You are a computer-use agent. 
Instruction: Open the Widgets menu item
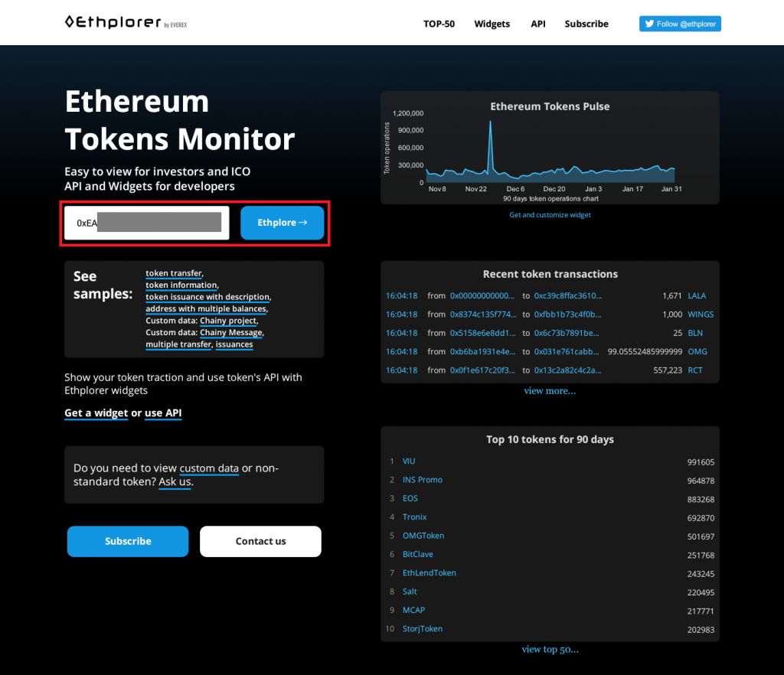[x=492, y=24]
